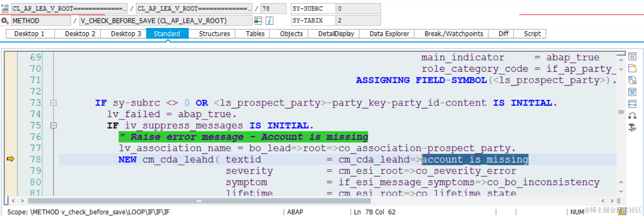This screenshot has height=216, width=644.
Task: Click the highlighted text 'account_is_missing'
Action: pyautogui.click(x=475, y=159)
